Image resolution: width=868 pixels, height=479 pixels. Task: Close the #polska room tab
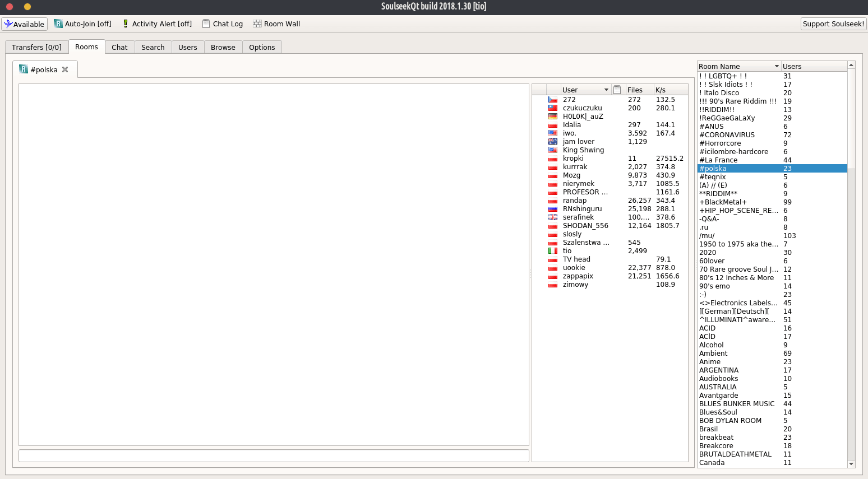(x=65, y=69)
